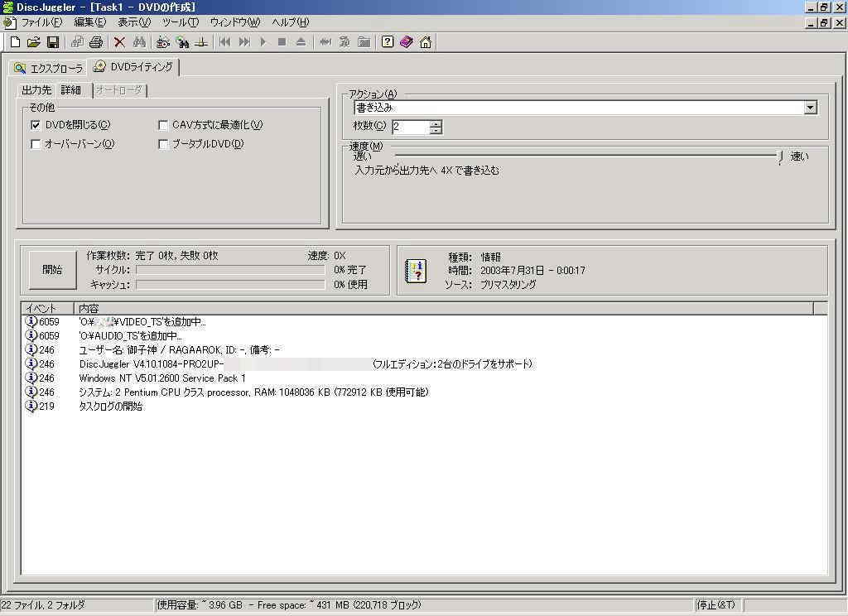Click the colored binoculars scan devices icon
Viewport: 848px width, 616px height.
(182, 42)
